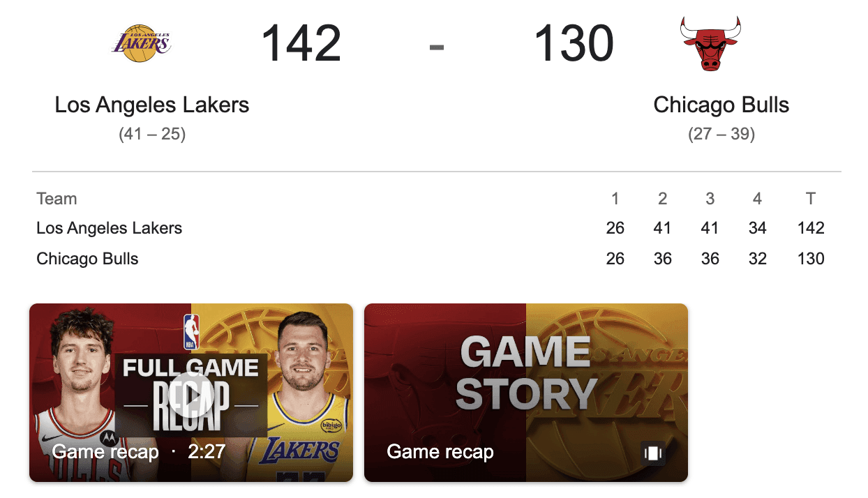
Task: Click the Lakers final score 142
Action: (301, 43)
